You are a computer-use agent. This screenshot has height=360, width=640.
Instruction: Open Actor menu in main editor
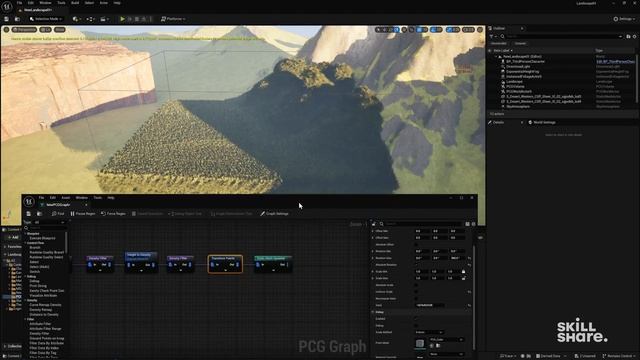104,3
